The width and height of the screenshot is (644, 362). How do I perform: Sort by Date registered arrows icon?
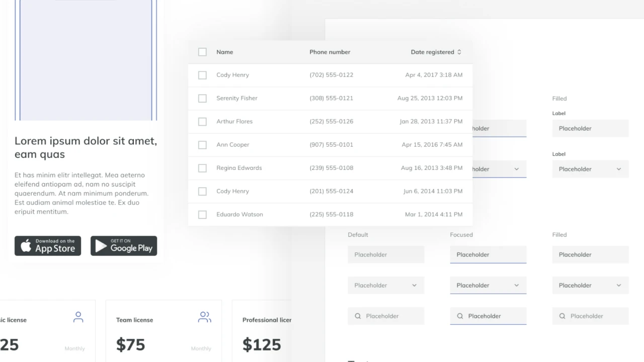coord(459,52)
